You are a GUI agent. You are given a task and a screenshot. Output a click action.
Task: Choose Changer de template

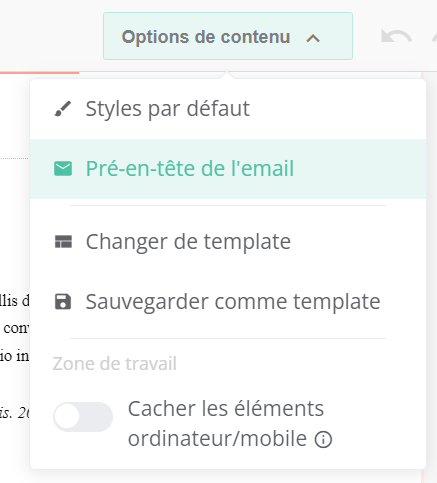click(x=228, y=242)
